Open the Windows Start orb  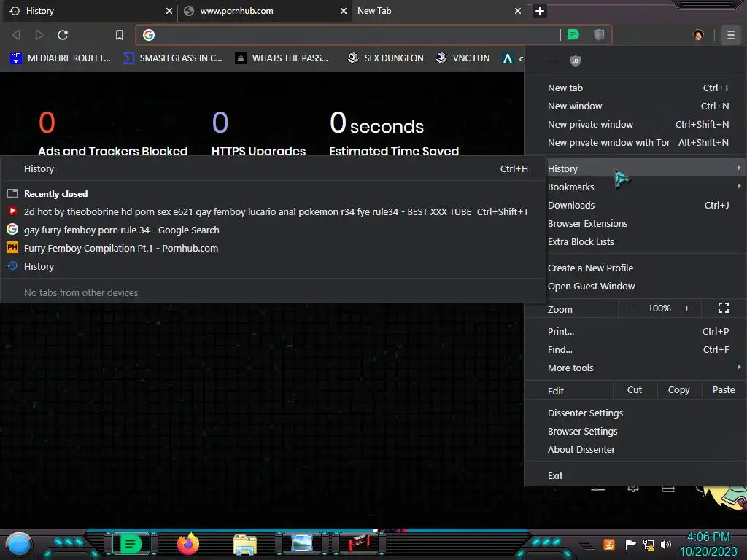pyautogui.click(x=19, y=544)
